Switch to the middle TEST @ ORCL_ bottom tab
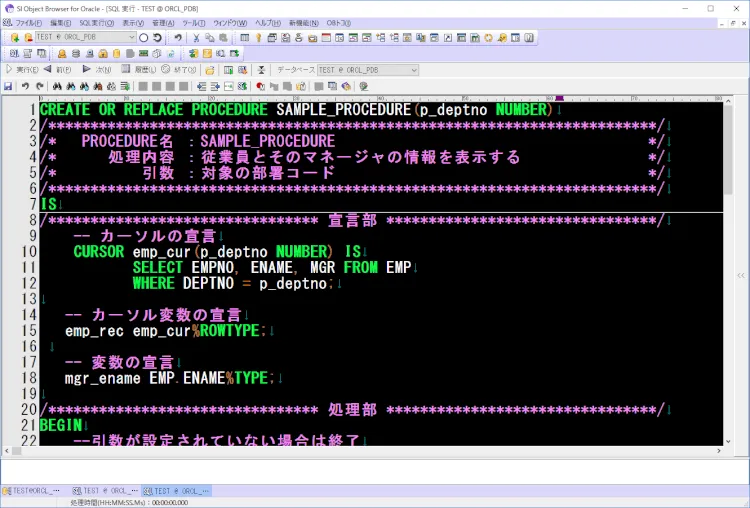The height and width of the screenshot is (508, 750). pos(105,491)
